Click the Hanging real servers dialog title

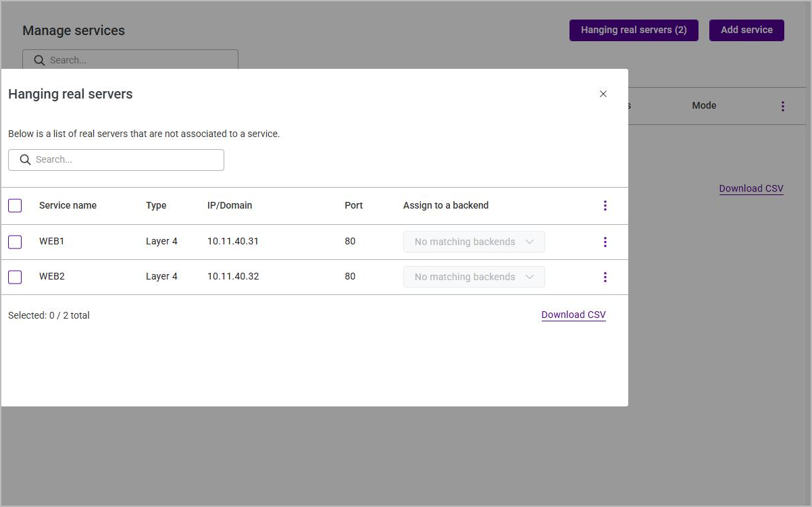click(70, 94)
